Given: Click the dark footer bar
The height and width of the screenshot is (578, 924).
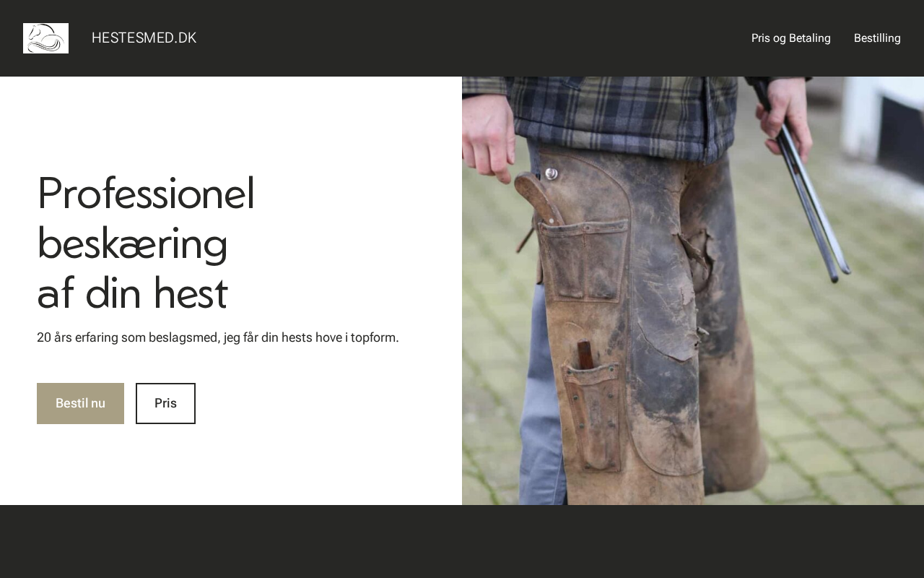Looking at the screenshot, I should click(x=462, y=541).
